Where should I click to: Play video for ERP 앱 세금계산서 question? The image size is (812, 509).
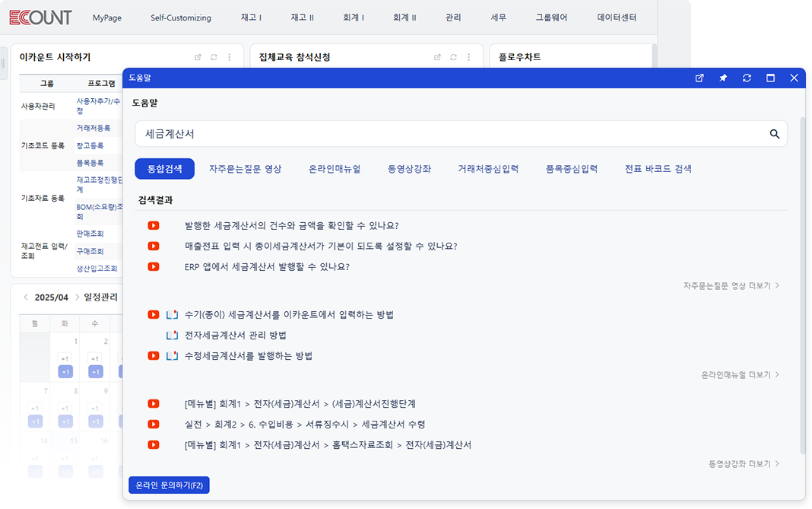pos(154,267)
